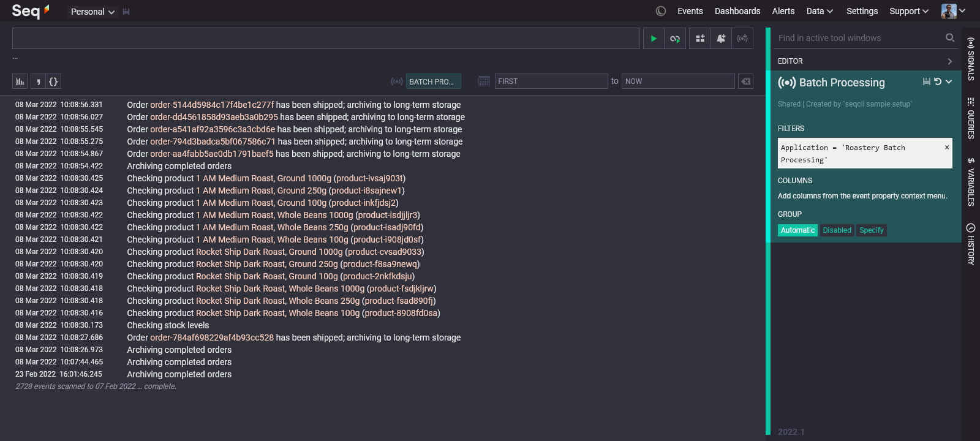
Task: Click the dark mode moon icon
Action: (x=661, y=11)
